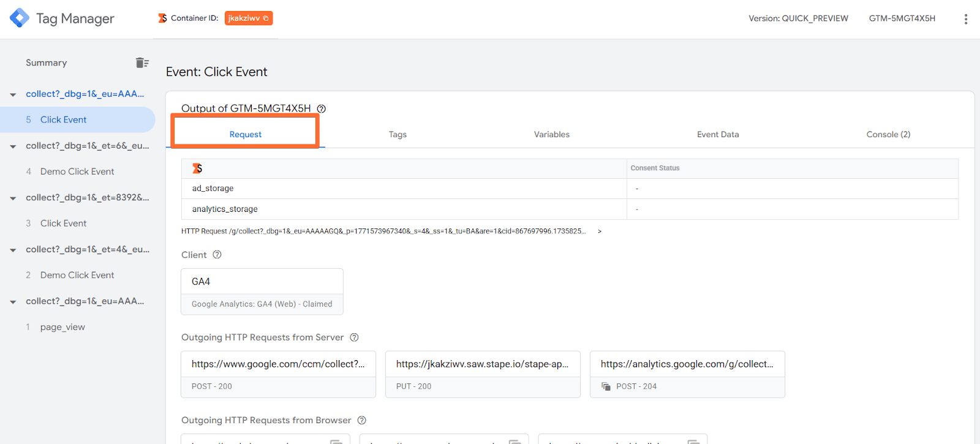
Task: Click the PUT - 200 status text
Action: pos(413,386)
